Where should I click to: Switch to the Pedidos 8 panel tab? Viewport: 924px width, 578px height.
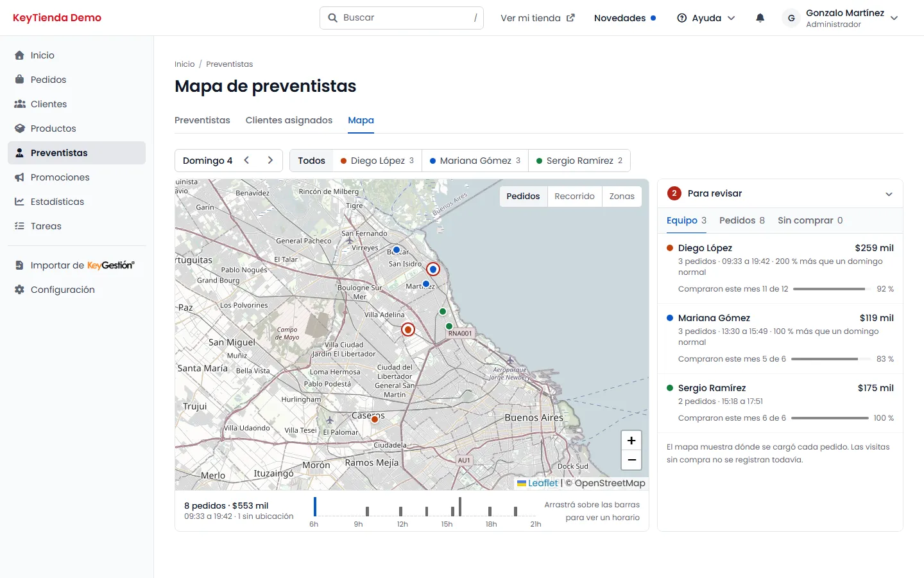pos(742,220)
